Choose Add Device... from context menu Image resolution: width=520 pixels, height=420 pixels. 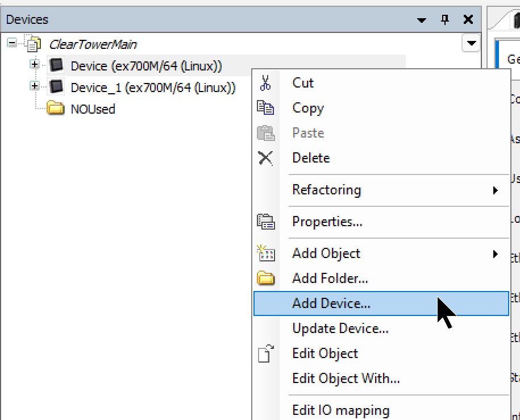click(x=331, y=303)
